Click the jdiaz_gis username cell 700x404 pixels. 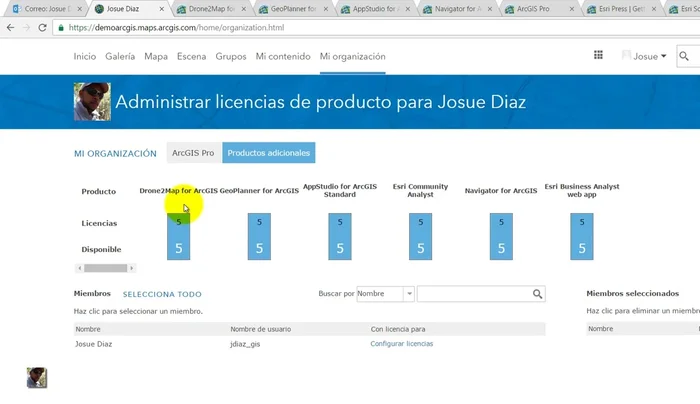pos(245,344)
